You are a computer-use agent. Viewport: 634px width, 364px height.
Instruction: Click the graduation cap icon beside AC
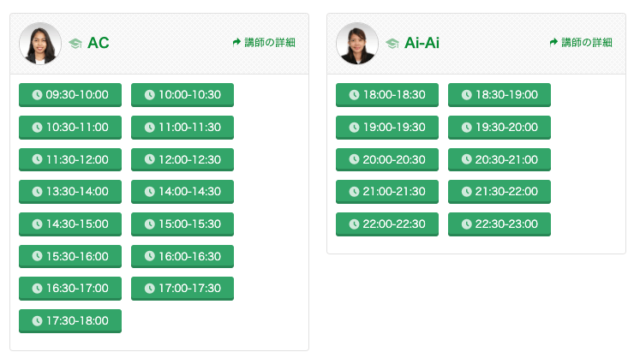(75, 43)
